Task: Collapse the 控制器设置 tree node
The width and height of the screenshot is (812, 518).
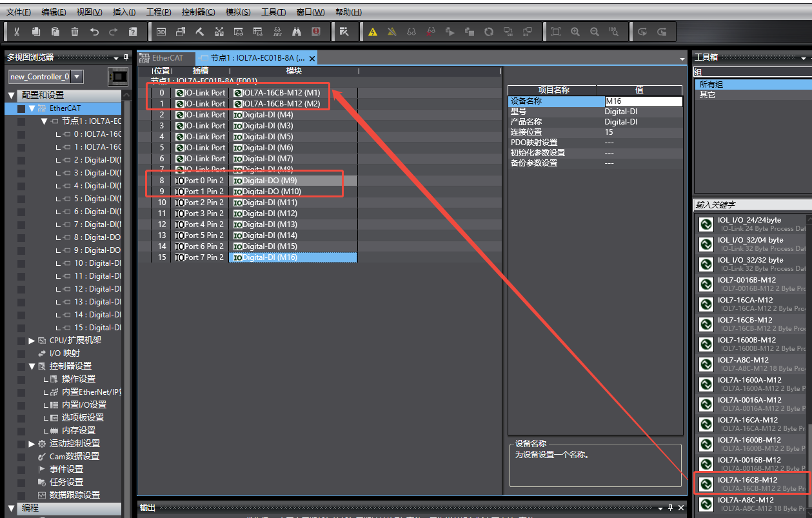Action: click(x=32, y=366)
